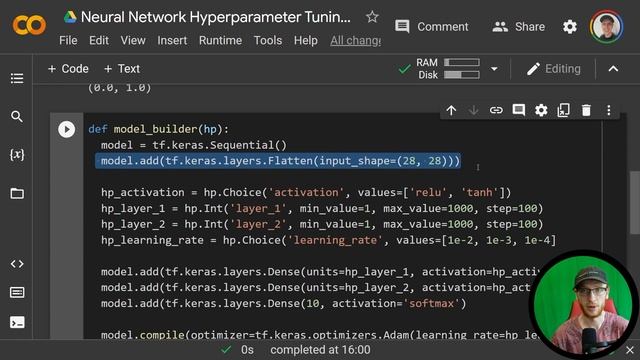Click the All changes saved link
This screenshot has width=640, height=360.
[x=356, y=40]
